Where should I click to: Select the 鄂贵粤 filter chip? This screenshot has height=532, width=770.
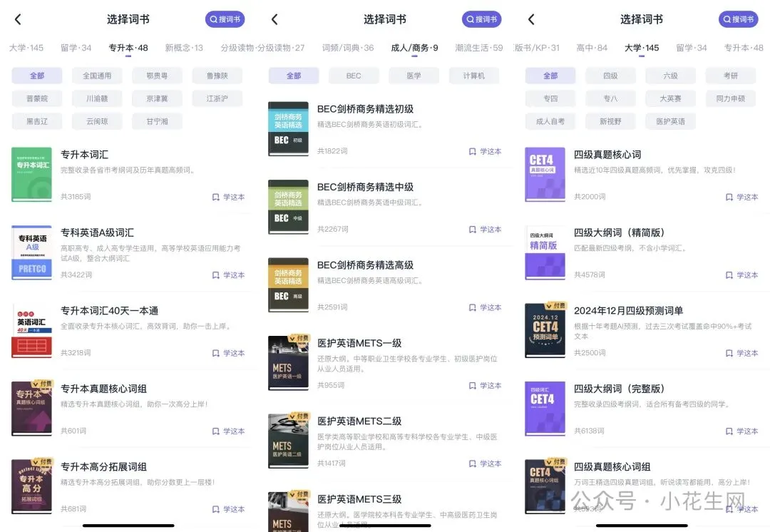pos(157,76)
